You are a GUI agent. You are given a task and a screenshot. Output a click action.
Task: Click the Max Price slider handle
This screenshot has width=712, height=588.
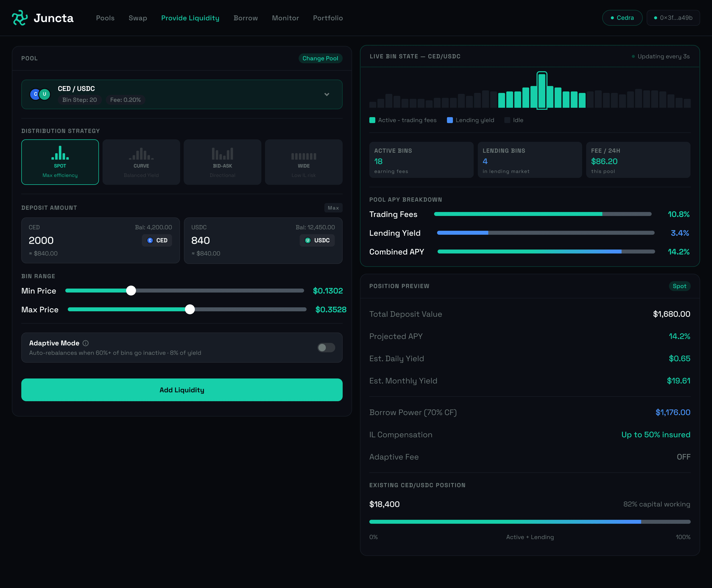point(190,309)
